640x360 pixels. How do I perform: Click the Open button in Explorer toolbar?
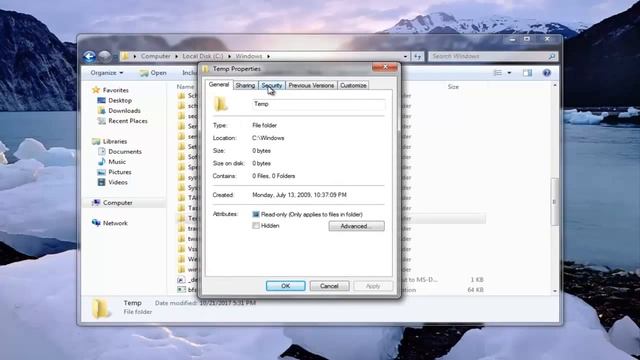(153, 73)
